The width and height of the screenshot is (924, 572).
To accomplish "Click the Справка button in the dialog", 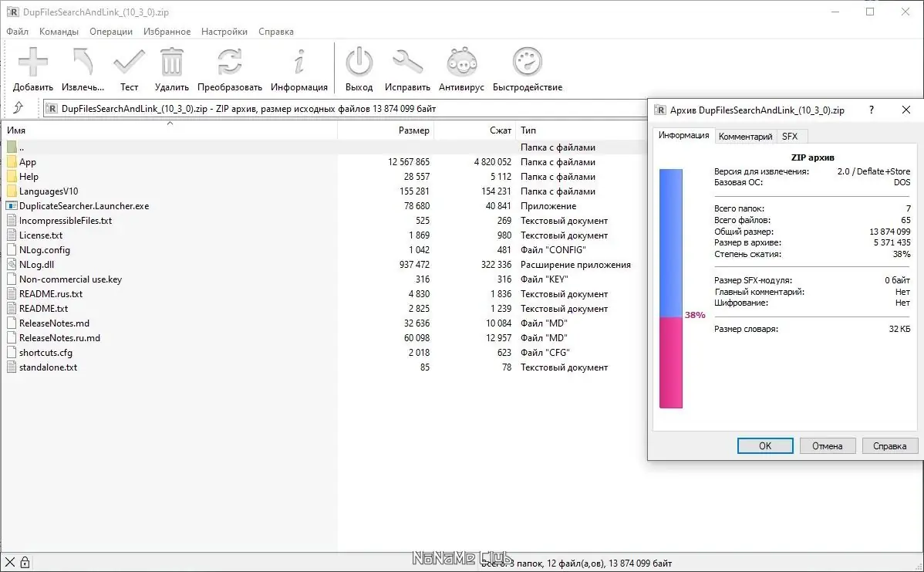I will point(890,446).
